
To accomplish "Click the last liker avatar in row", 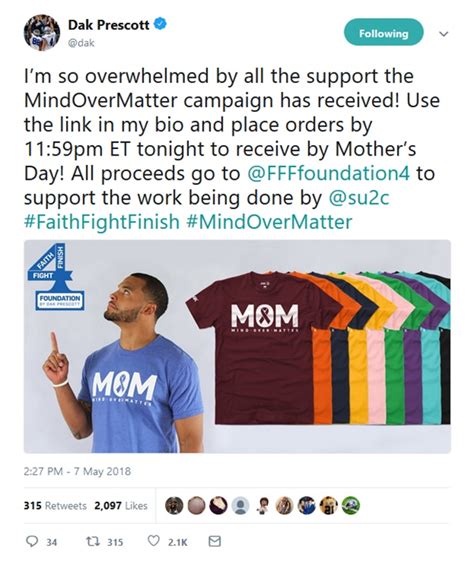I will click(350, 505).
